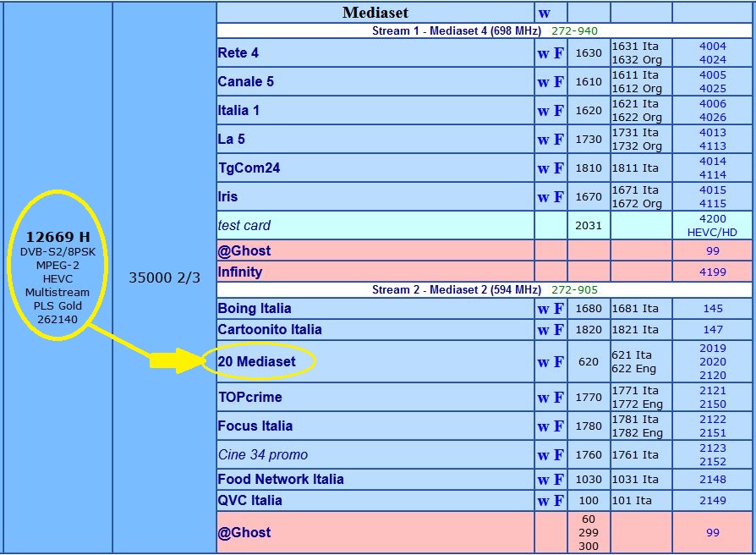This screenshot has height=555, width=756.
Task: Click the w icon for Italia 1
Action: coord(544,112)
